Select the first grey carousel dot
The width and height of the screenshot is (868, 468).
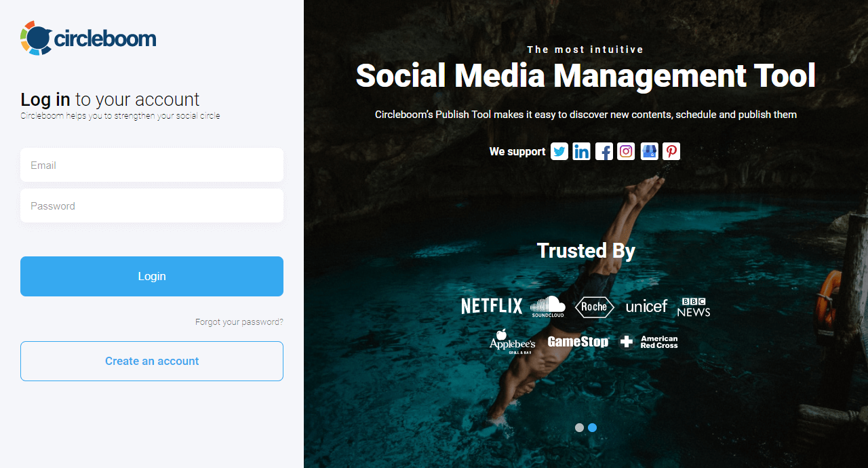point(579,427)
